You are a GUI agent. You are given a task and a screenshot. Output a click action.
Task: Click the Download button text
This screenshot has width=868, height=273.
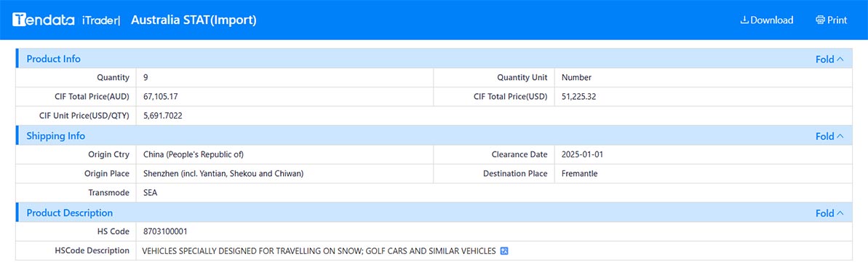(x=772, y=20)
